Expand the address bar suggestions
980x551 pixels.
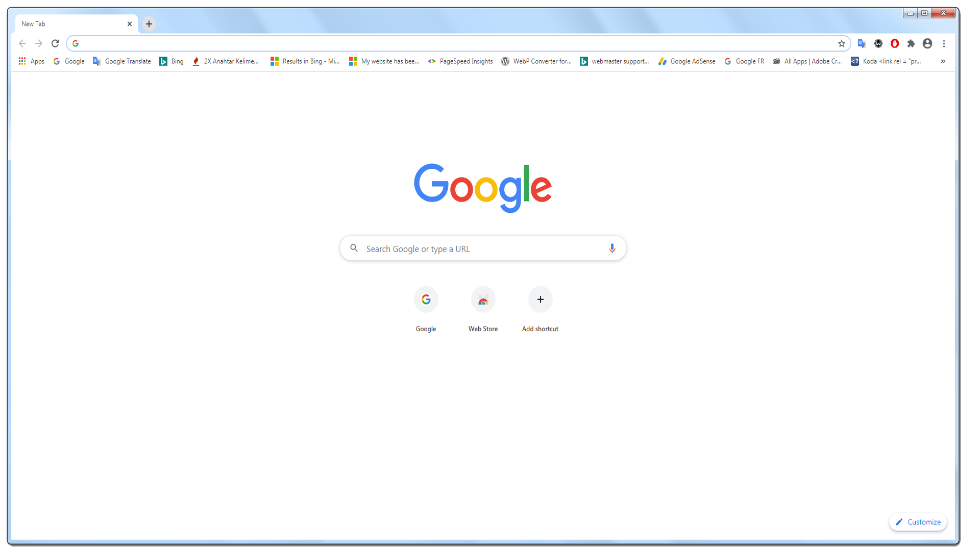tap(458, 43)
